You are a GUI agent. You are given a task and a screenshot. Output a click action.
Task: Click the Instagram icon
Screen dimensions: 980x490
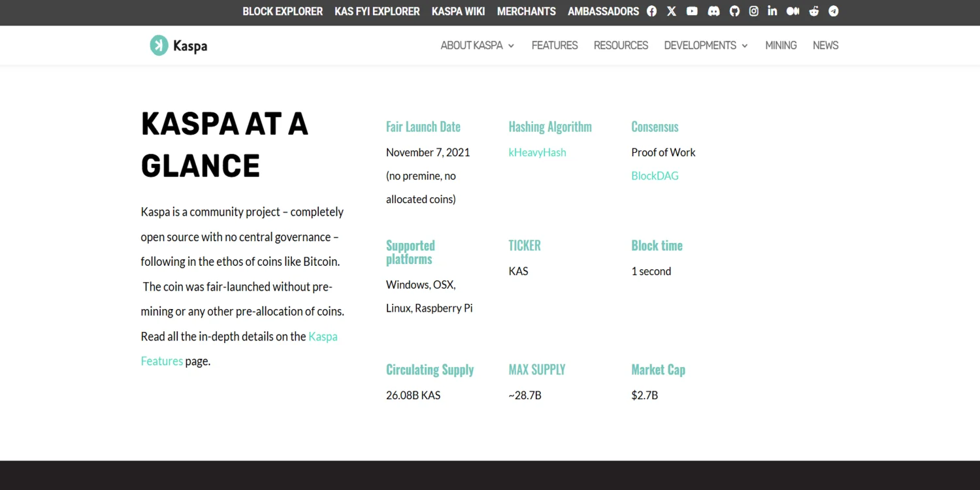tap(753, 11)
